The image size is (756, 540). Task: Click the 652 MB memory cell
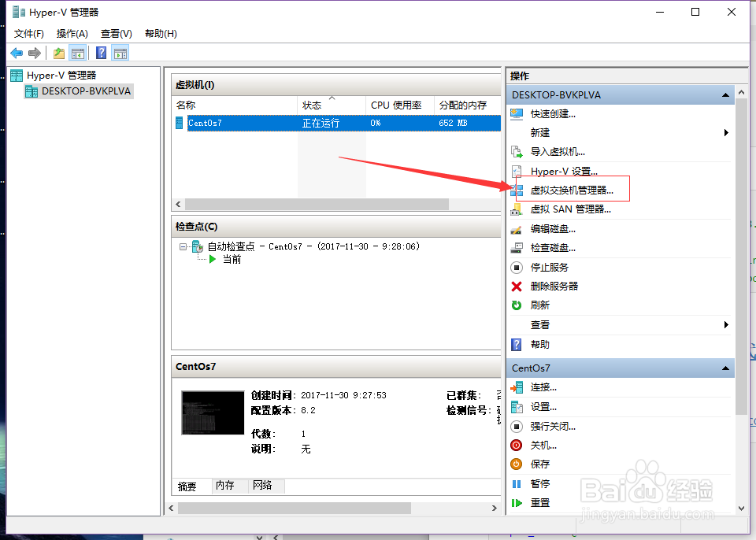[x=454, y=123]
